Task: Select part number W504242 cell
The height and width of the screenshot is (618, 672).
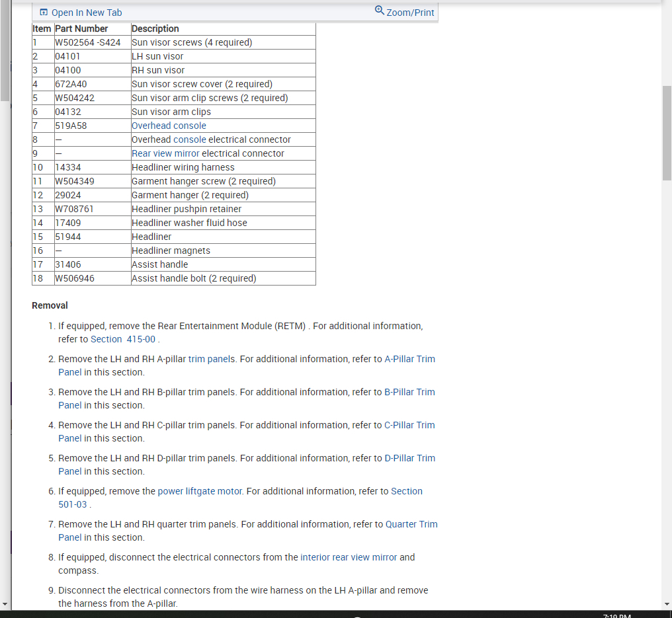Action: click(x=93, y=98)
